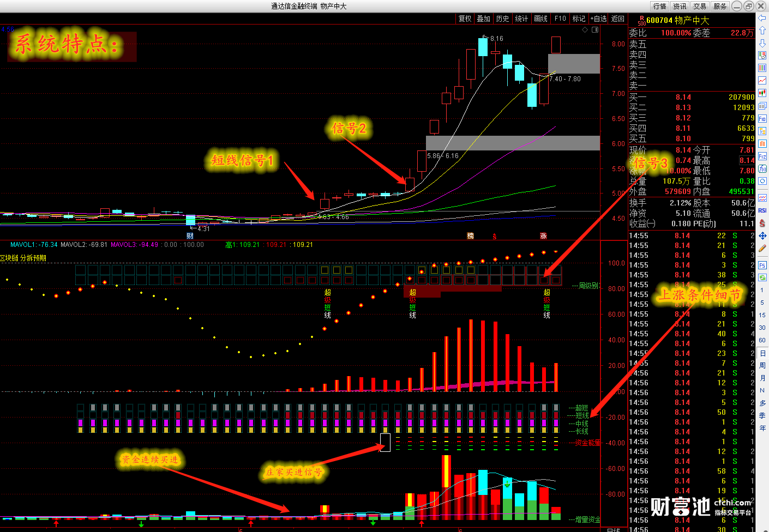Click the 换手 2.12% value

point(680,203)
